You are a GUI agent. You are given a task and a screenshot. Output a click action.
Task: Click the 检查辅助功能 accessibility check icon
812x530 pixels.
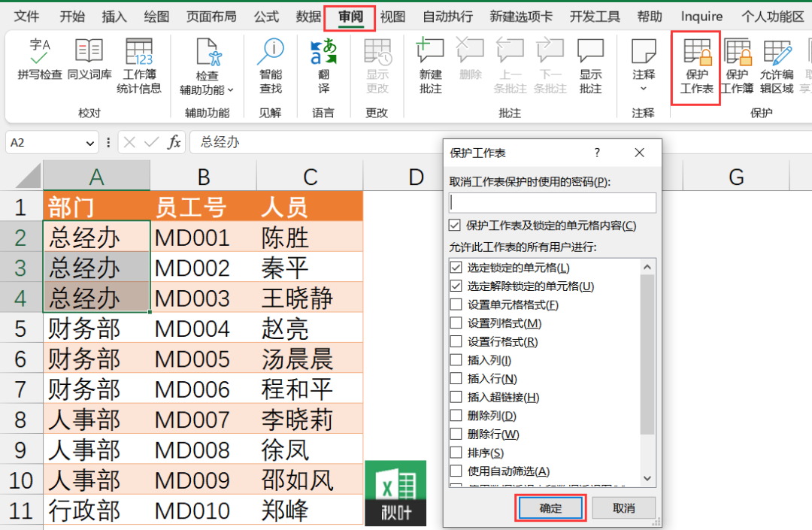click(210, 53)
